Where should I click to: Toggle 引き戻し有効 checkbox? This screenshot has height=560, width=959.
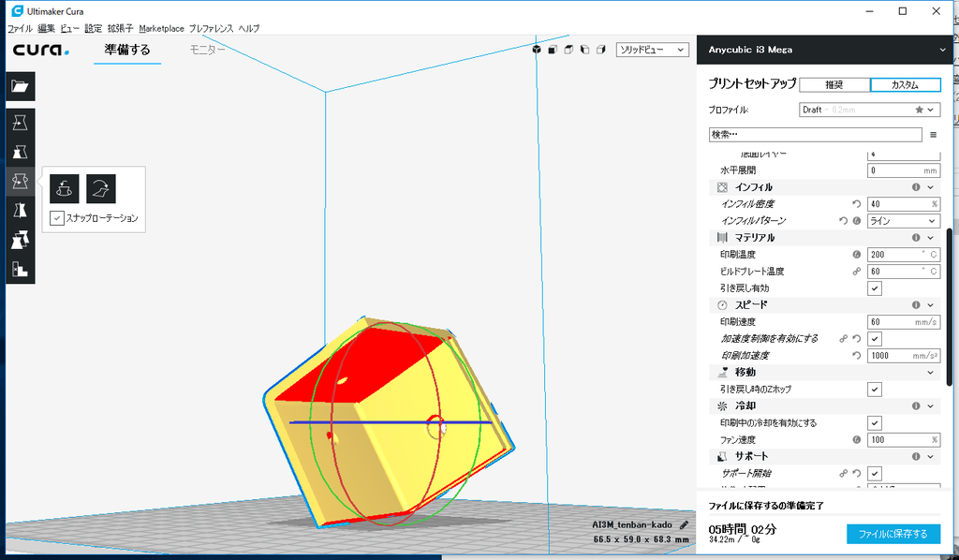(875, 287)
